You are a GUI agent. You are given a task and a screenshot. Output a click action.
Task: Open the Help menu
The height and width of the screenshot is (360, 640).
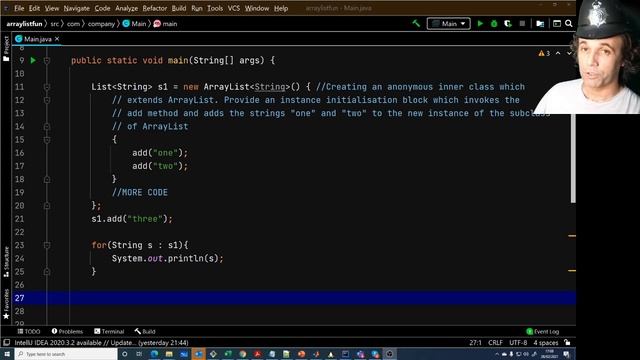281,8
